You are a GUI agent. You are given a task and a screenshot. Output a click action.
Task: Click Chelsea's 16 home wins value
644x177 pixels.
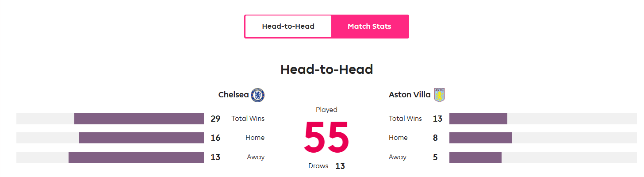tap(215, 138)
